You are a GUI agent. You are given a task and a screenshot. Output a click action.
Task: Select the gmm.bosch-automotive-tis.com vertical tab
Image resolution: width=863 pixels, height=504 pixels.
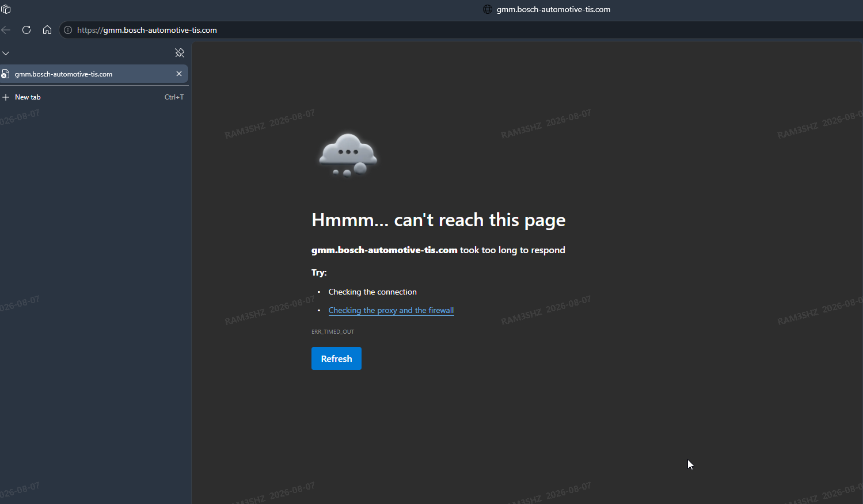tap(94, 74)
